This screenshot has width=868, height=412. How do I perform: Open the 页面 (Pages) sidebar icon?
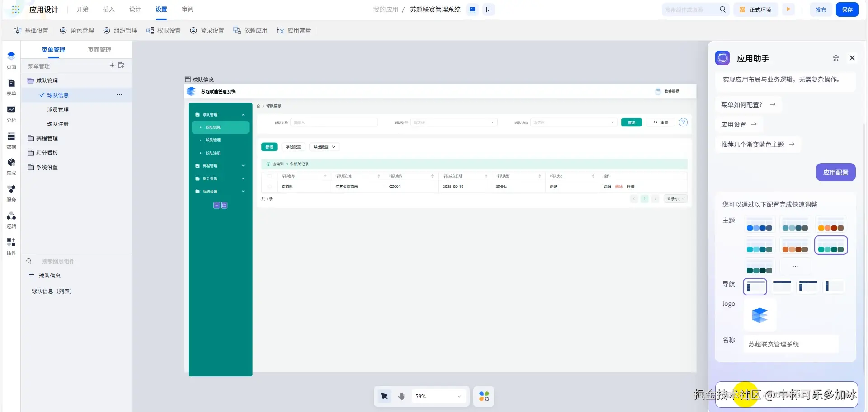pos(11,60)
